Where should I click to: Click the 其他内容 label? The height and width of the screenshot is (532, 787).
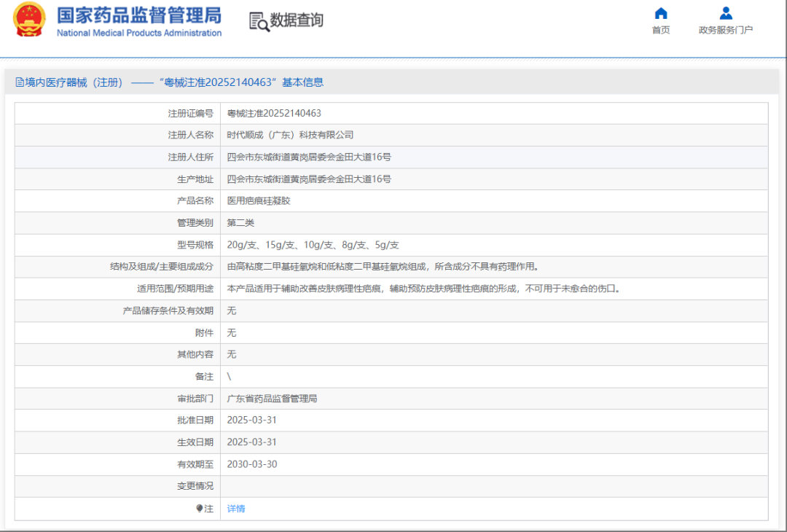pos(195,354)
